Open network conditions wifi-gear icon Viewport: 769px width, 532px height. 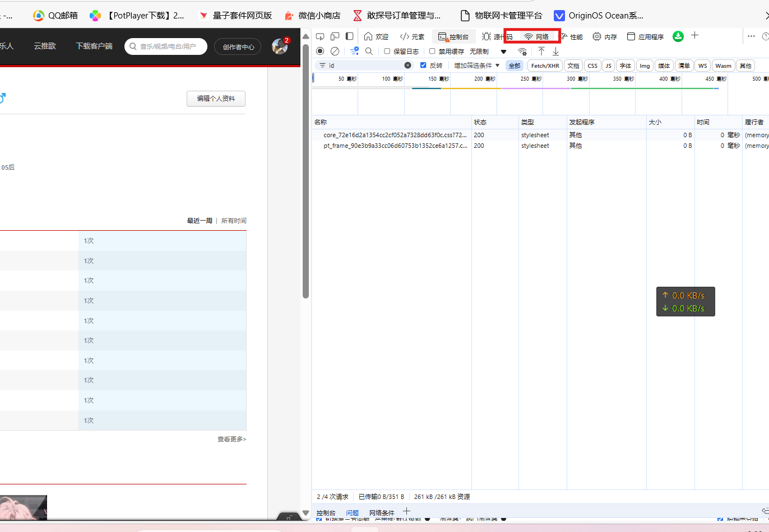(x=522, y=52)
